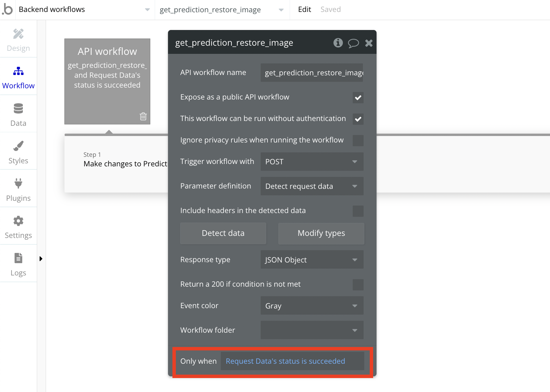Open the Workflow folder dropdown
Viewport: 550px width, 392px height.
(312, 330)
